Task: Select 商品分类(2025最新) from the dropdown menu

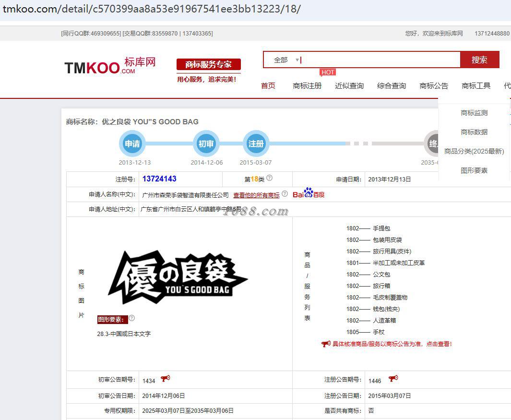Action: pyautogui.click(x=474, y=151)
